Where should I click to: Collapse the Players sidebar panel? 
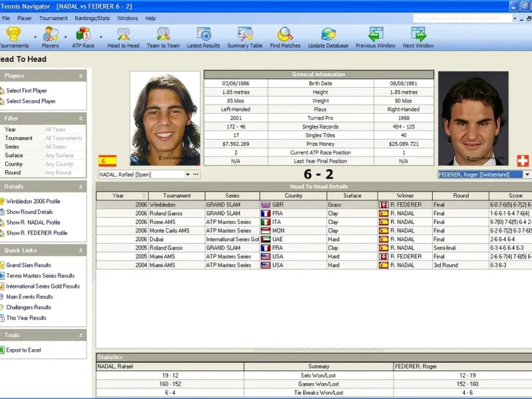pos(80,76)
